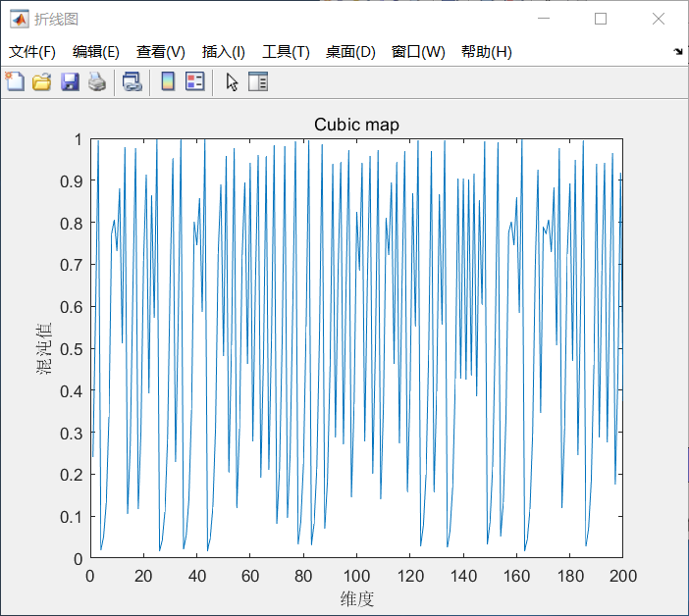Open the 工具(T) menu
This screenshot has width=689, height=616.
click(x=286, y=52)
